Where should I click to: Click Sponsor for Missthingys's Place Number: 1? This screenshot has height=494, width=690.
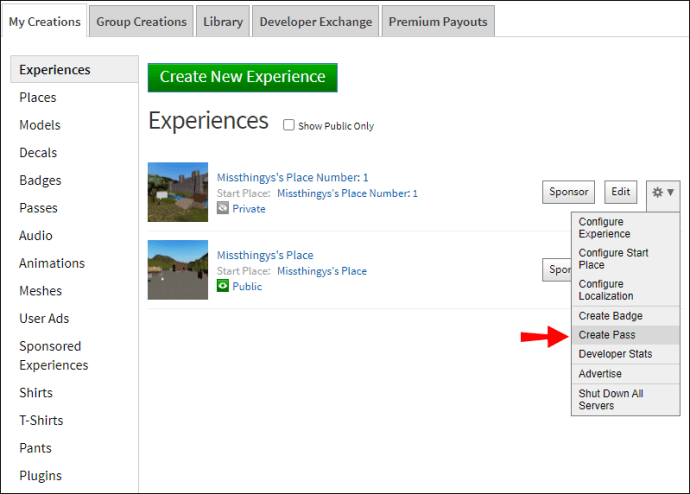[569, 192]
